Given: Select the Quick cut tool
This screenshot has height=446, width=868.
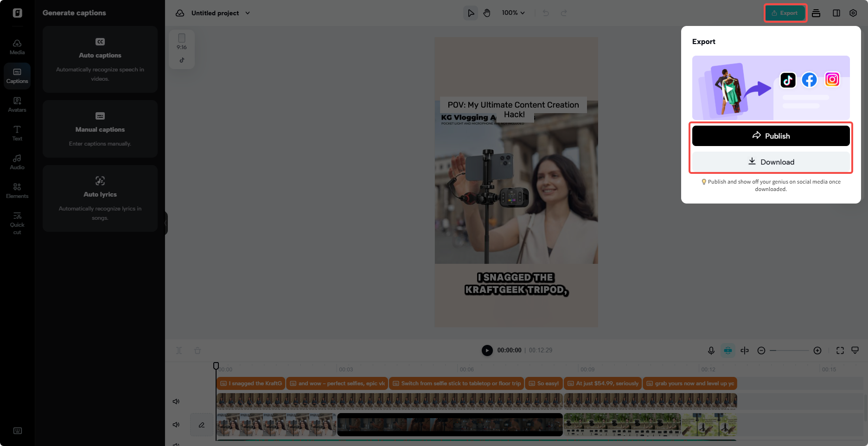Looking at the screenshot, I should [17, 223].
